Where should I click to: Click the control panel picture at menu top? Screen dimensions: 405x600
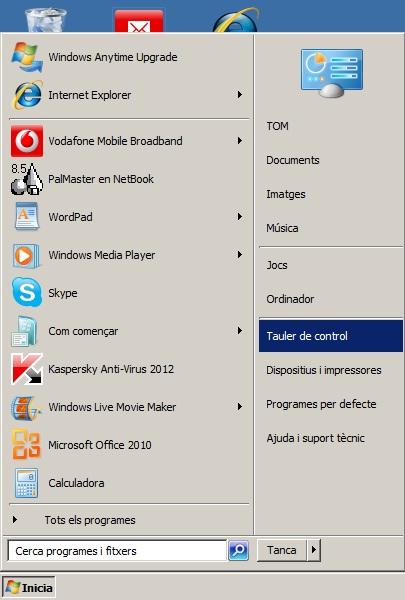(x=332, y=73)
